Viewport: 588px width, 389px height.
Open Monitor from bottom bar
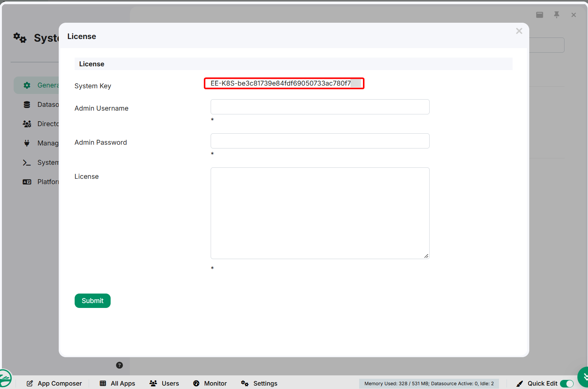[210, 383]
